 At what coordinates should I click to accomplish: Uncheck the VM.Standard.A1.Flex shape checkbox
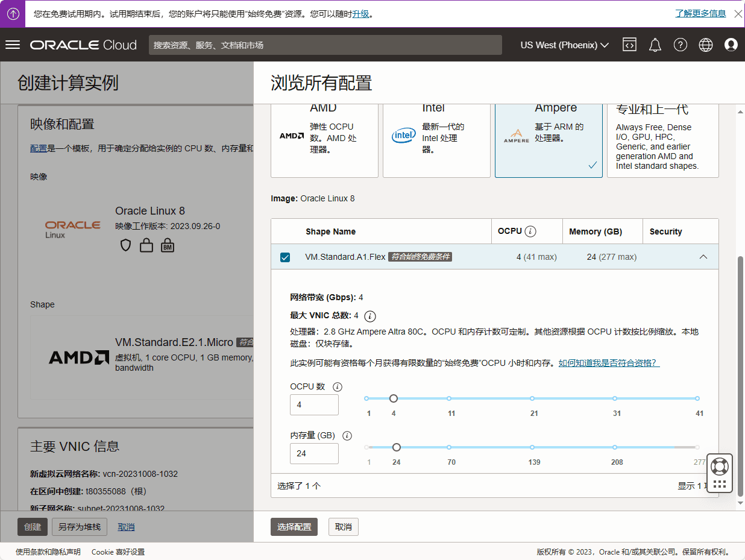click(x=285, y=257)
